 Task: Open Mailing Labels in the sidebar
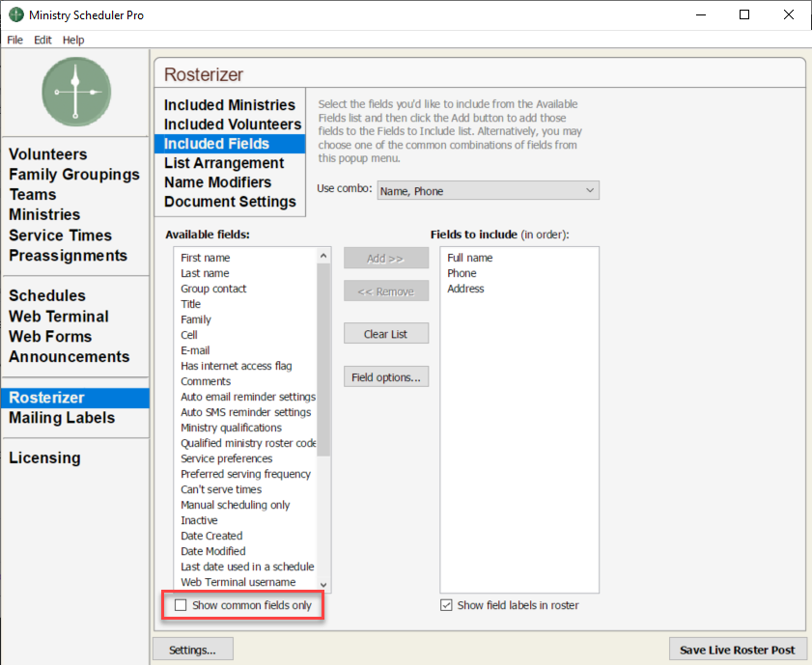pos(62,418)
